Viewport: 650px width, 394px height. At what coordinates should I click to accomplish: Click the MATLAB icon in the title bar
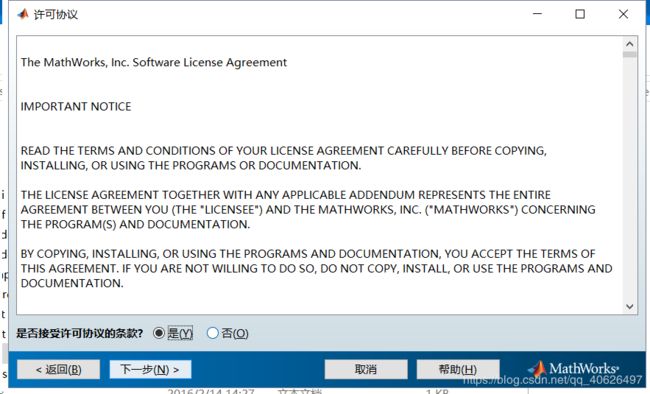point(23,14)
